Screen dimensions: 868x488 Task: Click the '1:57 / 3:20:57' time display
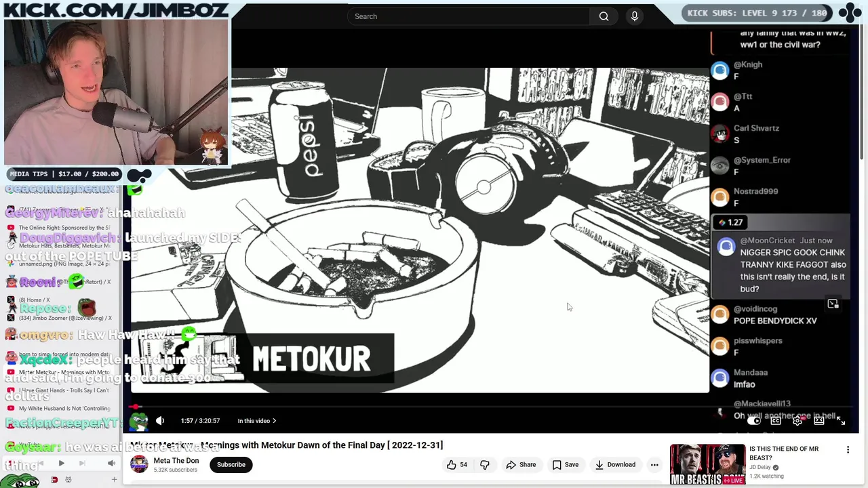pos(200,421)
